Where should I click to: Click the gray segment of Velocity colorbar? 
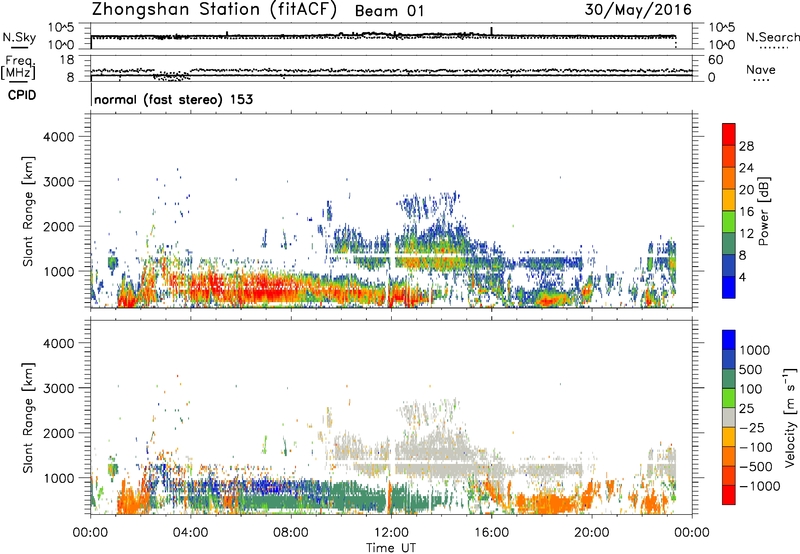pyautogui.click(x=729, y=417)
